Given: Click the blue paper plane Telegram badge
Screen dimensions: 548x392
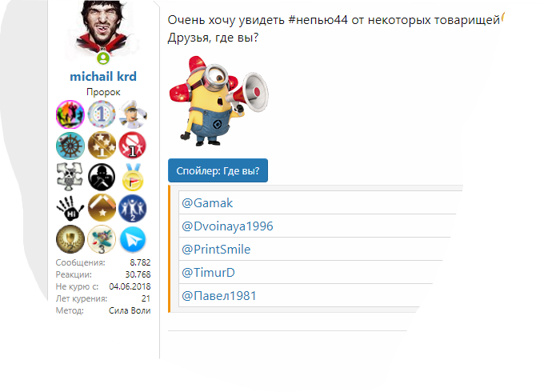Looking at the screenshot, I should 133,240.
